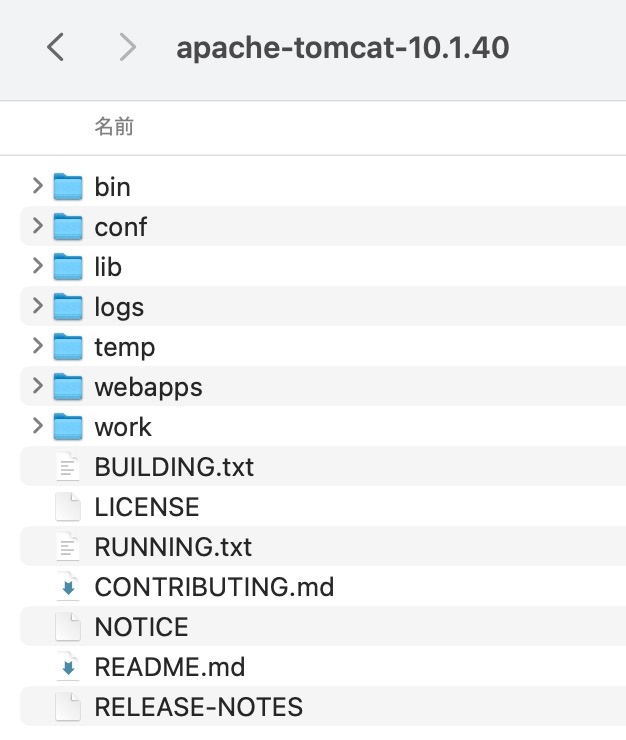626x740 pixels.
Task: Expand the work folder
Action: pos(38,426)
